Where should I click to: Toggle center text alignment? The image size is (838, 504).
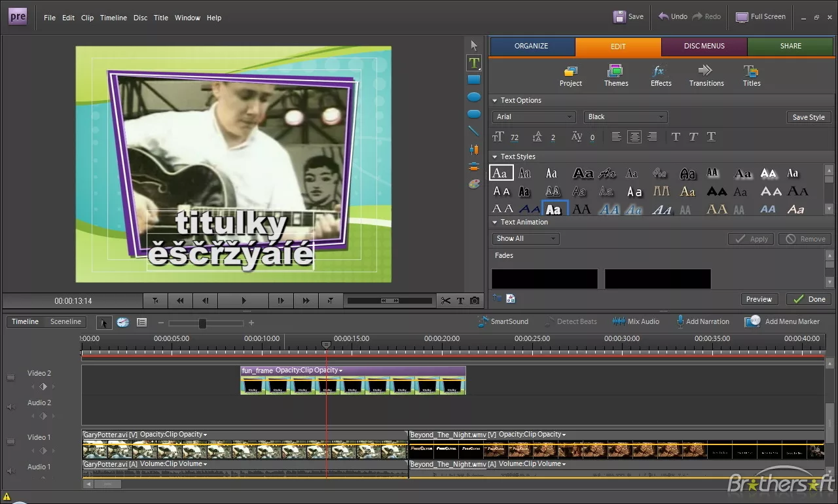[x=634, y=137]
